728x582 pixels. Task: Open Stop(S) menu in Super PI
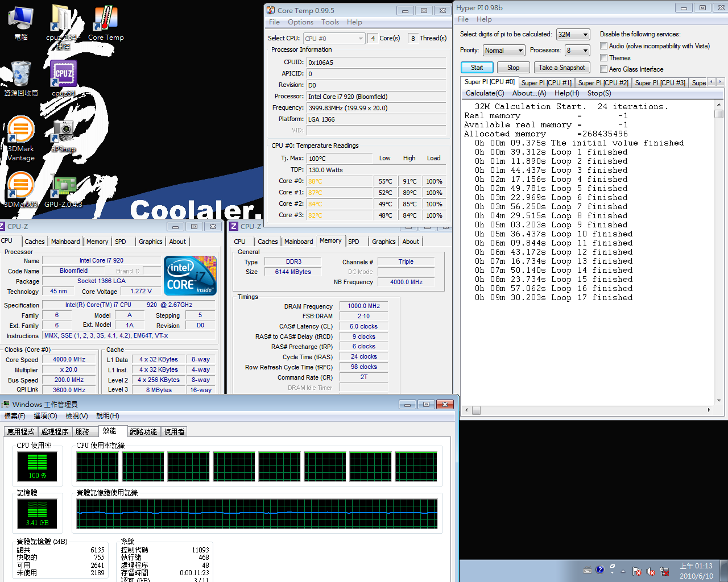click(599, 93)
